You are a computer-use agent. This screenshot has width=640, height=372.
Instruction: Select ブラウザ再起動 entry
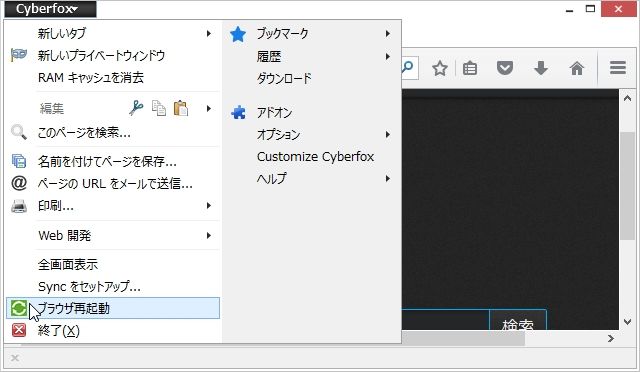point(113,308)
